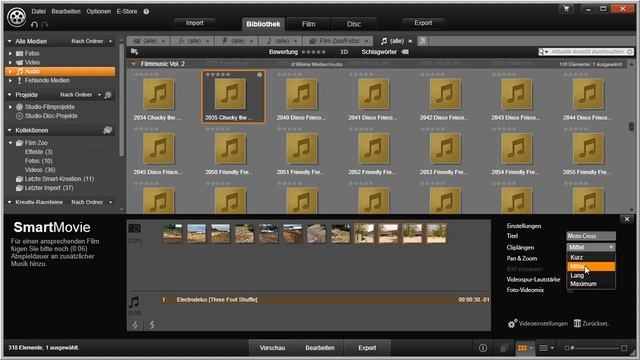Select Fotos (10) collection
The height and width of the screenshot is (360, 640).
click(38, 161)
